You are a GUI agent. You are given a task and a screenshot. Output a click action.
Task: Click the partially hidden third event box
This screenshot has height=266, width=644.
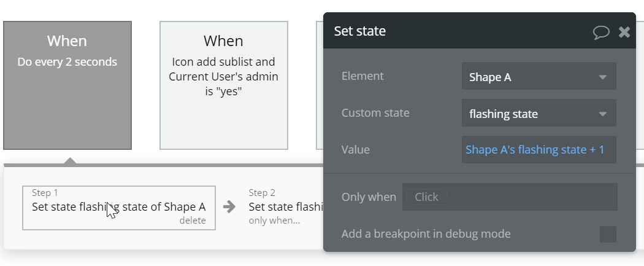click(x=320, y=85)
